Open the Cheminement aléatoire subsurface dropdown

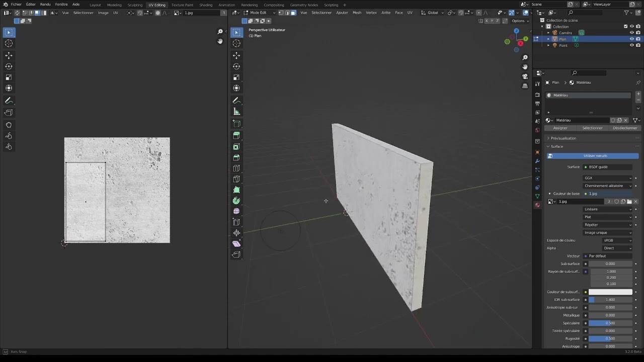pos(608,186)
